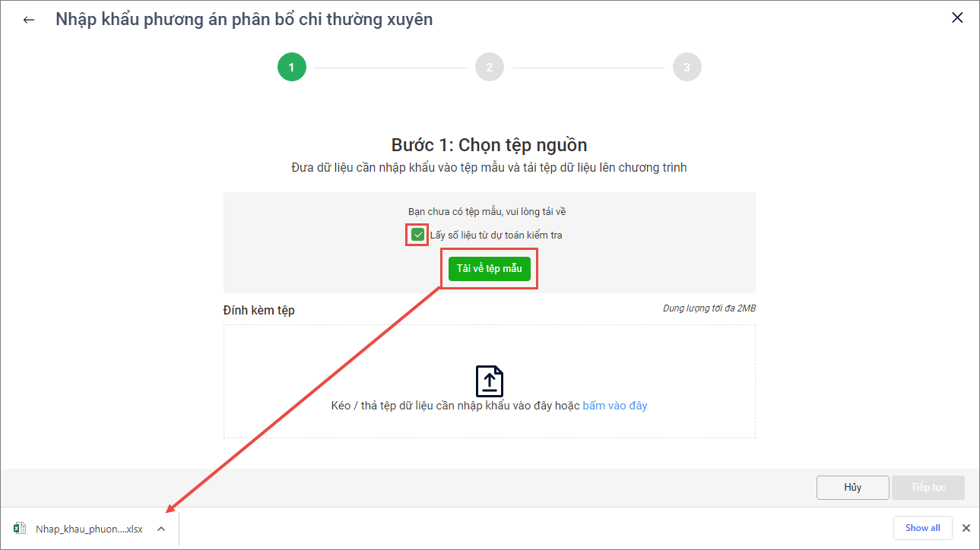Uncheck "Lấy số liệu từ dự toán kiểm tra" checkbox
Screen dimensions: 980x550
point(417,235)
